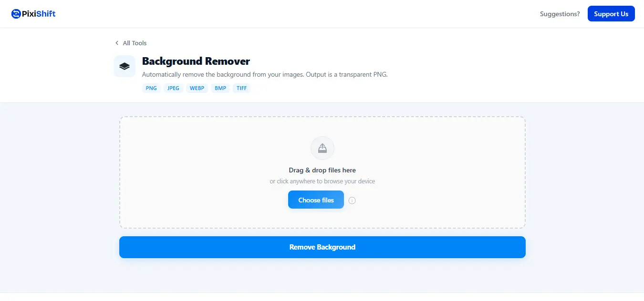The width and height of the screenshot is (644, 301).
Task: Click the PixiShift wordmark text
Action: 39,14
